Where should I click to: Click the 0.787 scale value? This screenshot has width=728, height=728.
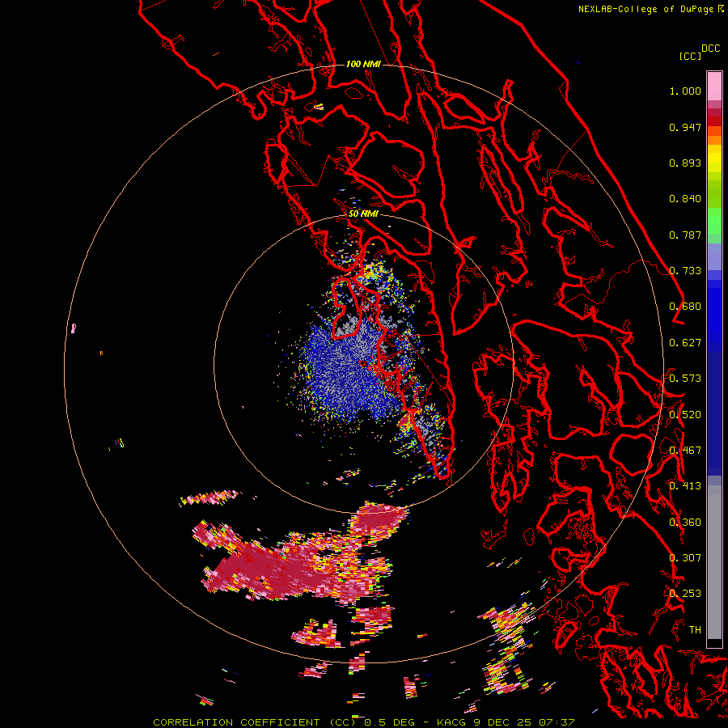click(x=685, y=235)
